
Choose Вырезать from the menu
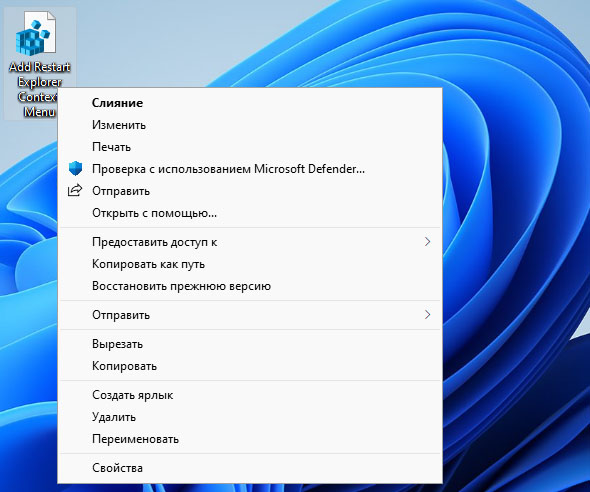point(250,344)
